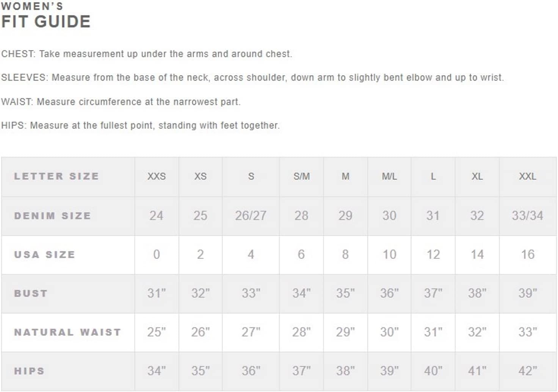Select the S/M letter size cell
558x392 pixels.
(301, 176)
